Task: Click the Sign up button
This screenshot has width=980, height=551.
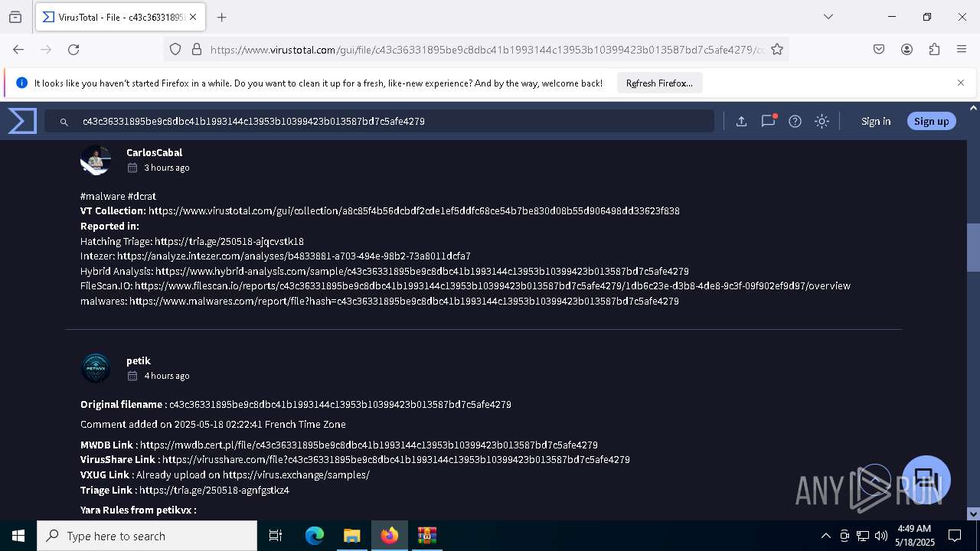Action: 931,121
